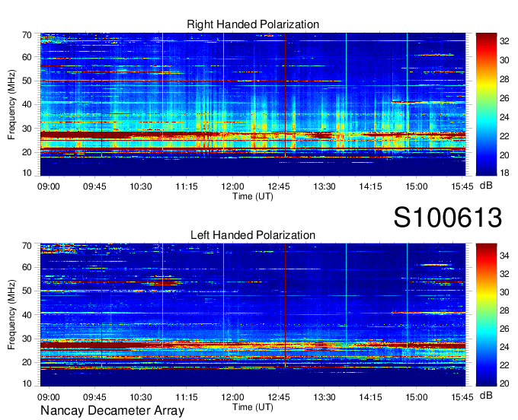Viewport: 518px width, 420px height.
Task: Click "09:45" time tick of Right Handed plot
Action: point(94,186)
